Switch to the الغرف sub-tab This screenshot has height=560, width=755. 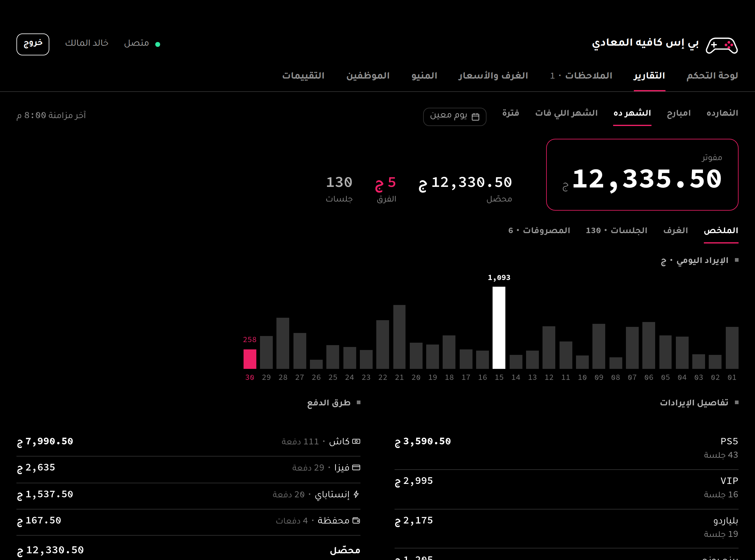[x=675, y=230]
